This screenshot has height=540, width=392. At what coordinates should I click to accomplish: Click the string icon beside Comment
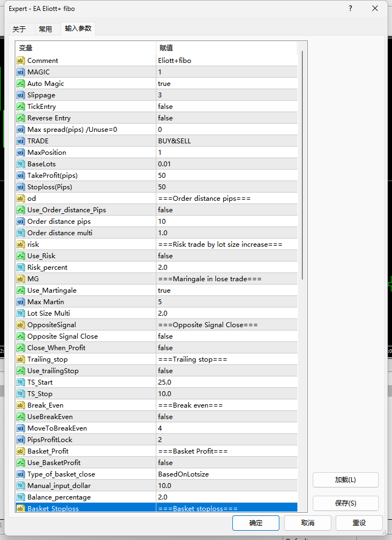[21, 61]
